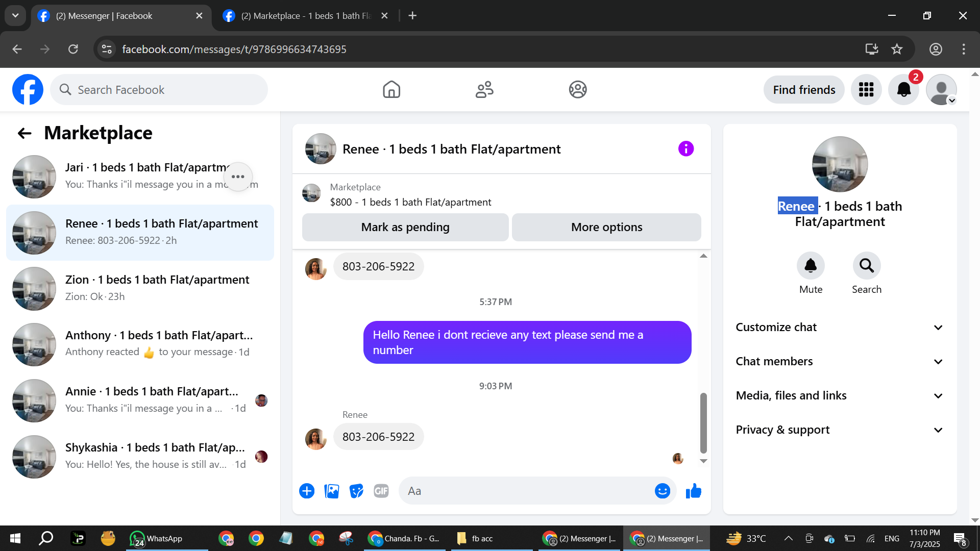Open the notifications bell in header
This screenshot has width=980, height=551.
[903, 90]
